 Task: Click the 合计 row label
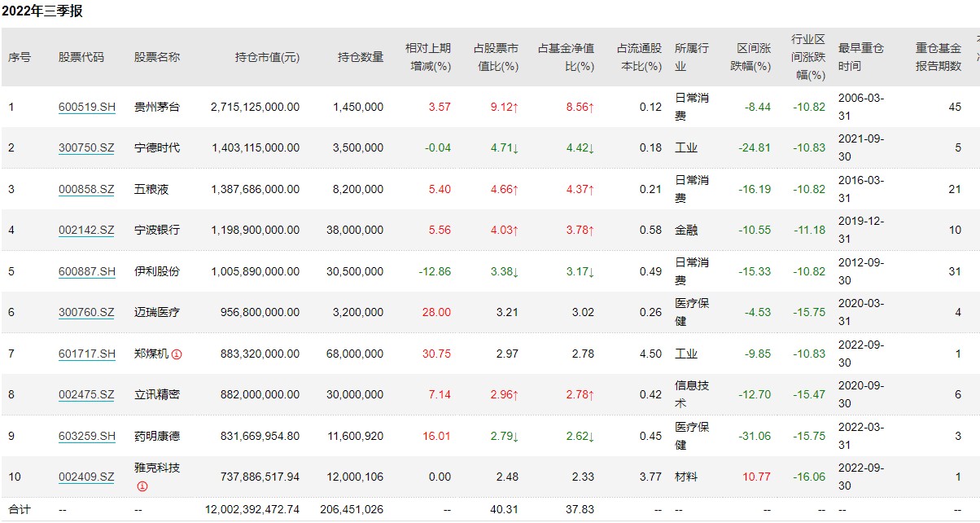point(20,509)
